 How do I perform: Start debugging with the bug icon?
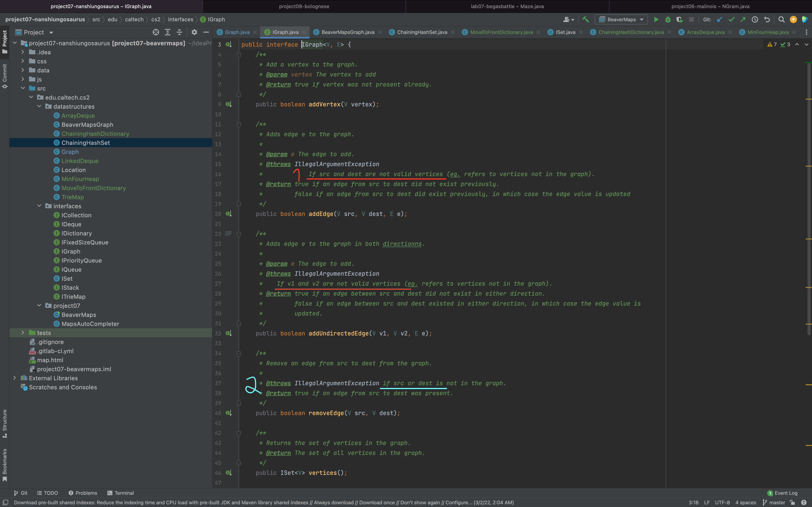[x=668, y=19]
